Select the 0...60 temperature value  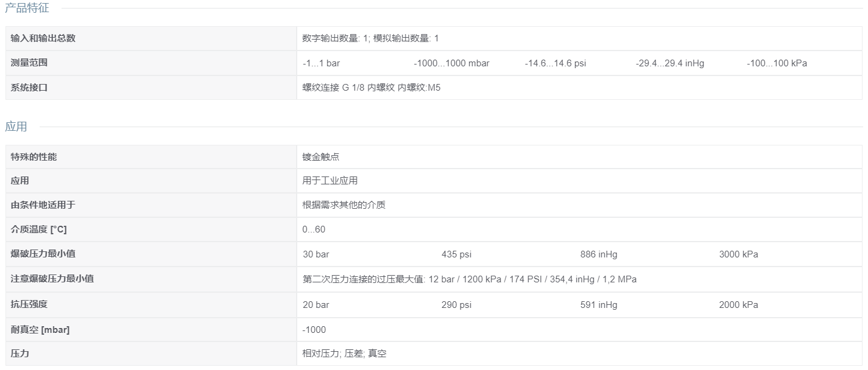coord(314,229)
